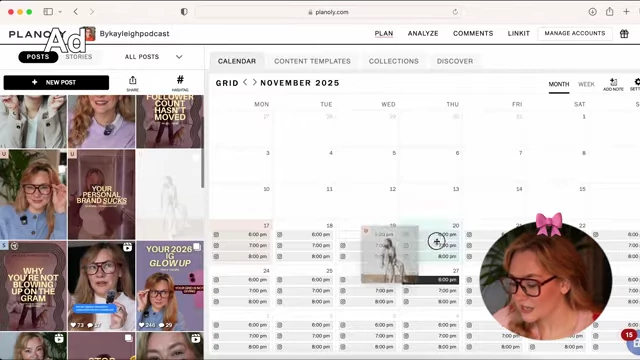The image size is (640, 360).
Task: Click the NOVEMBER 2025 heading
Action: click(300, 83)
